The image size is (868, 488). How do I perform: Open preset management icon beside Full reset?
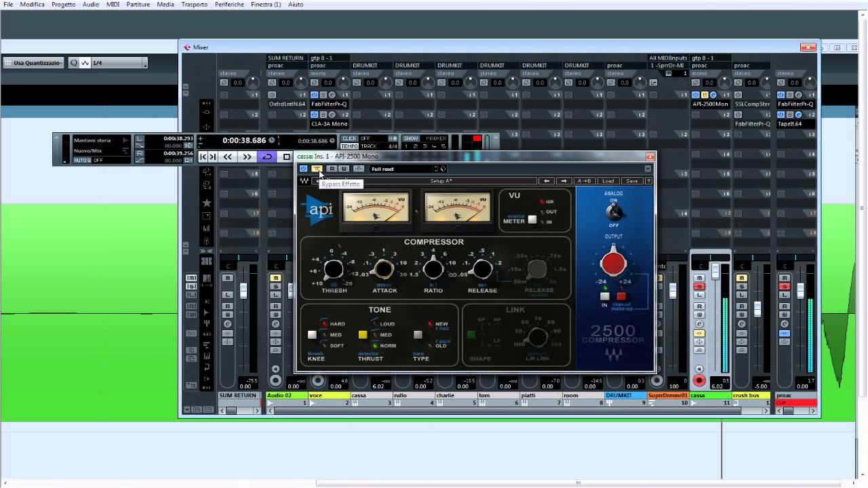coord(443,169)
